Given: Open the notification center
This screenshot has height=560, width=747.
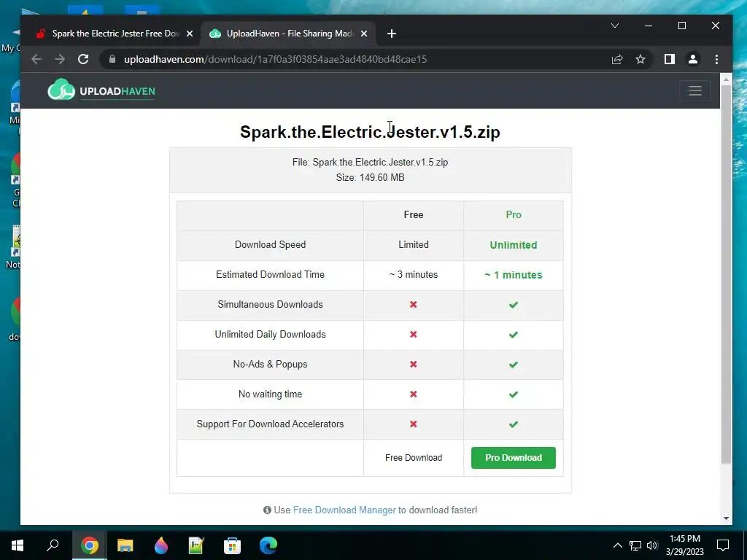Looking at the screenshot, I should coord(723,545).
